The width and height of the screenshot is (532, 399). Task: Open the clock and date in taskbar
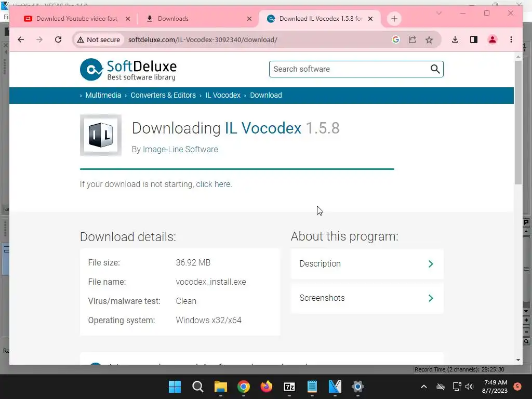tap(495, 387)
